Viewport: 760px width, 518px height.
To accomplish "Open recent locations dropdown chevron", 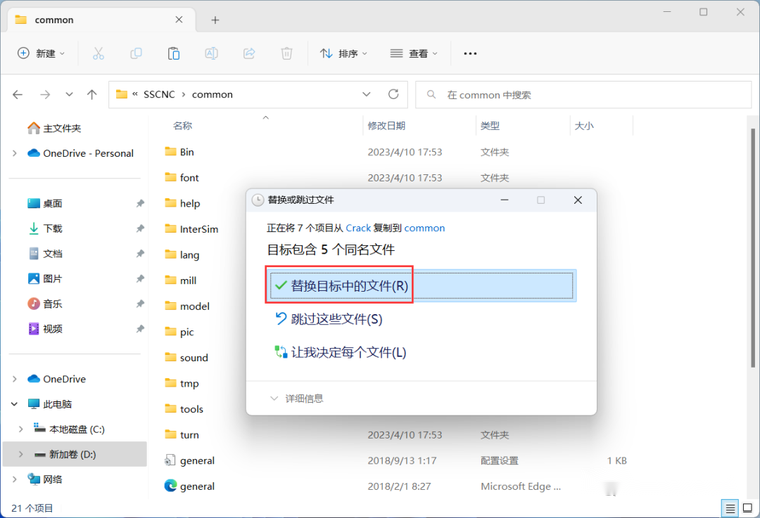I will pos(69,94).
